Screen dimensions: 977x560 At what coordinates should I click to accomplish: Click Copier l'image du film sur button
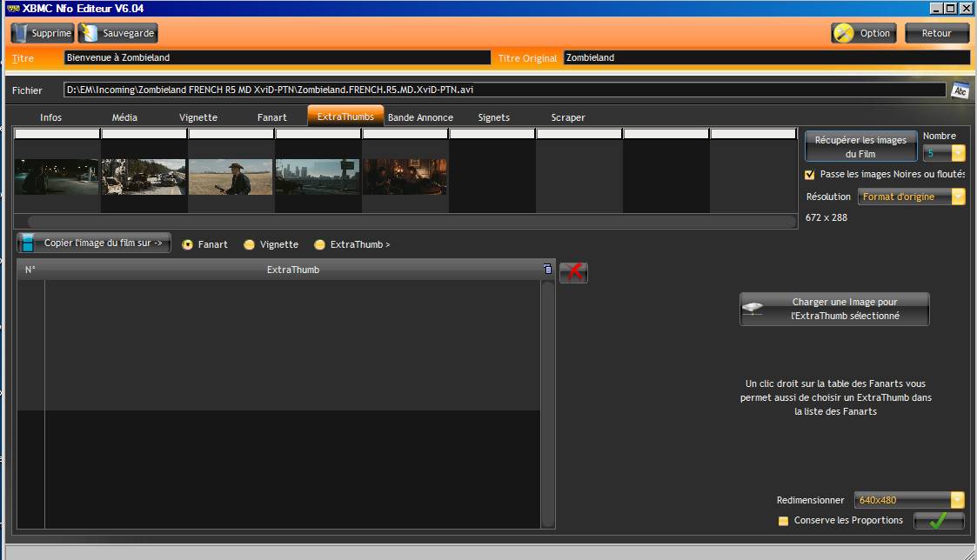[94, 243]
